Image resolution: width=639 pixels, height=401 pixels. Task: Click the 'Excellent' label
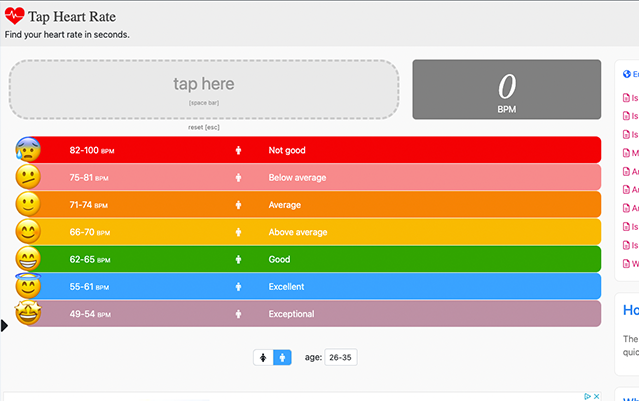pos(286,287)
